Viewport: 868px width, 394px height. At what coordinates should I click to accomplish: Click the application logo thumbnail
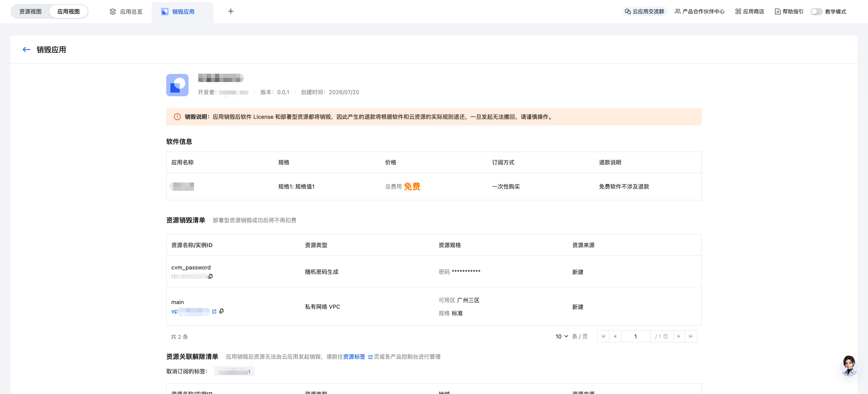coord(177,85)
